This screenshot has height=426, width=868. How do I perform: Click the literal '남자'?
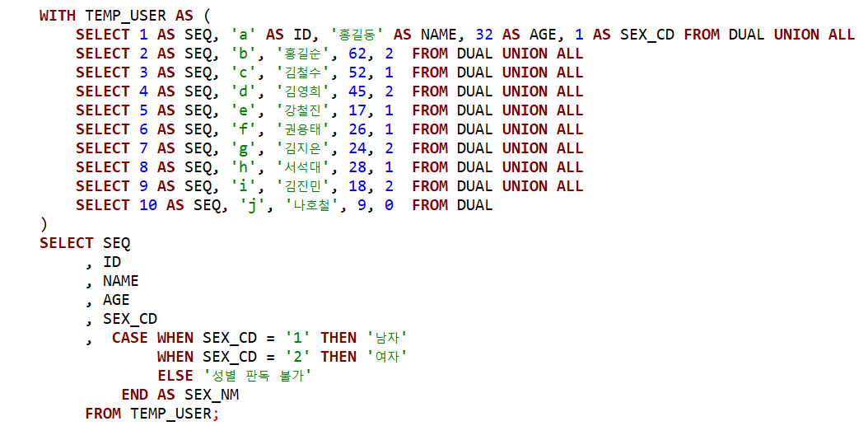(388, 337)
